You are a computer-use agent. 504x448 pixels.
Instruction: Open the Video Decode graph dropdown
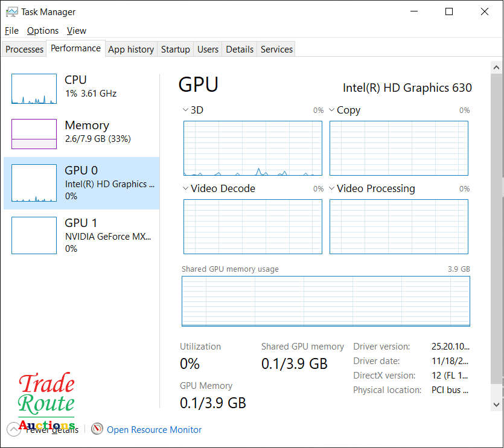coord(186,189)
